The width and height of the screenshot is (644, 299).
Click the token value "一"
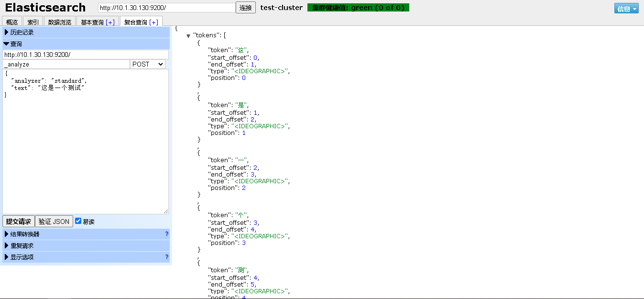(x=241, y=160)
